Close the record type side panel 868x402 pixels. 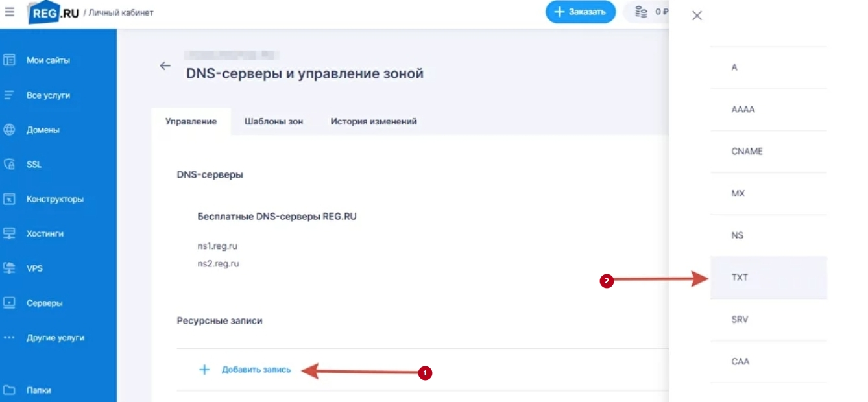point(697,16)
